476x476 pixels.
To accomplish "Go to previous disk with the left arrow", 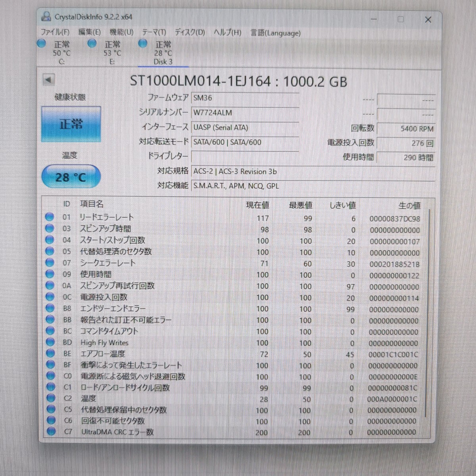I will (48, 80).
